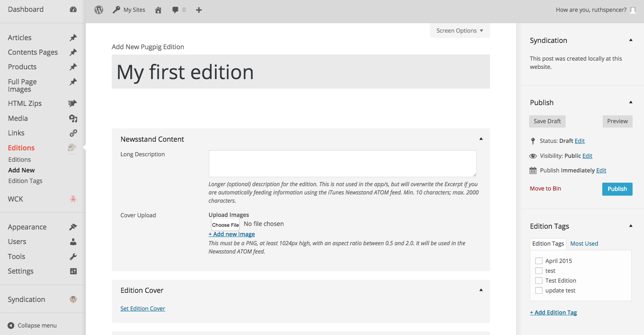Open the Articles menu
The image size is (644, 335).
tap(20, 38)
